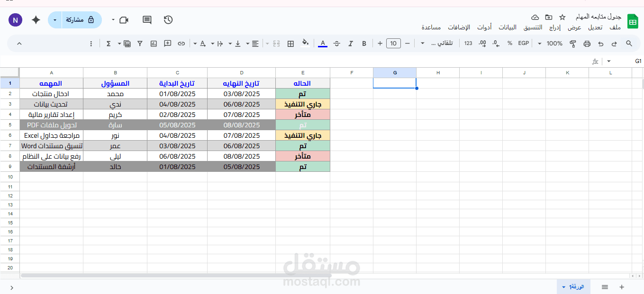The image size is (644, 294).
Task: Click the merge cells icon
Action: coord(277,44)
